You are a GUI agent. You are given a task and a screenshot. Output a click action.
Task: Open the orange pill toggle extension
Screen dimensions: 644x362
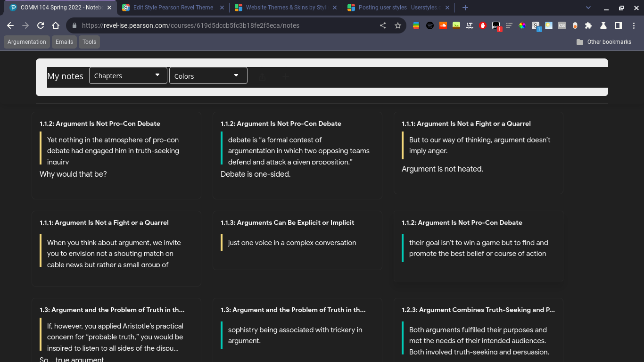coord(575,25)
